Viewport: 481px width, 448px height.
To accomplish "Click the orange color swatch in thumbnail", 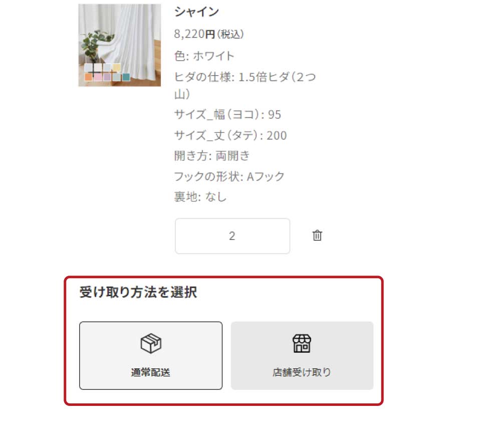I will point(88,77).
